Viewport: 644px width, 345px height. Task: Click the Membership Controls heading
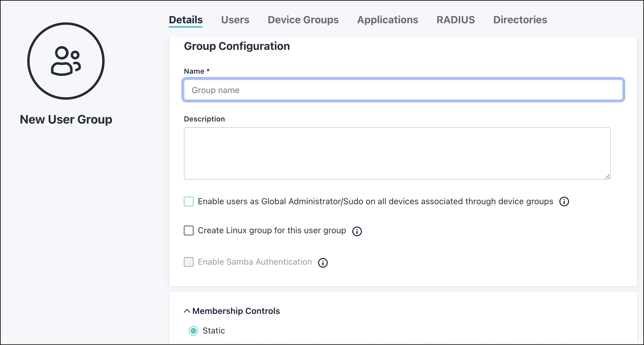[236, 311]
